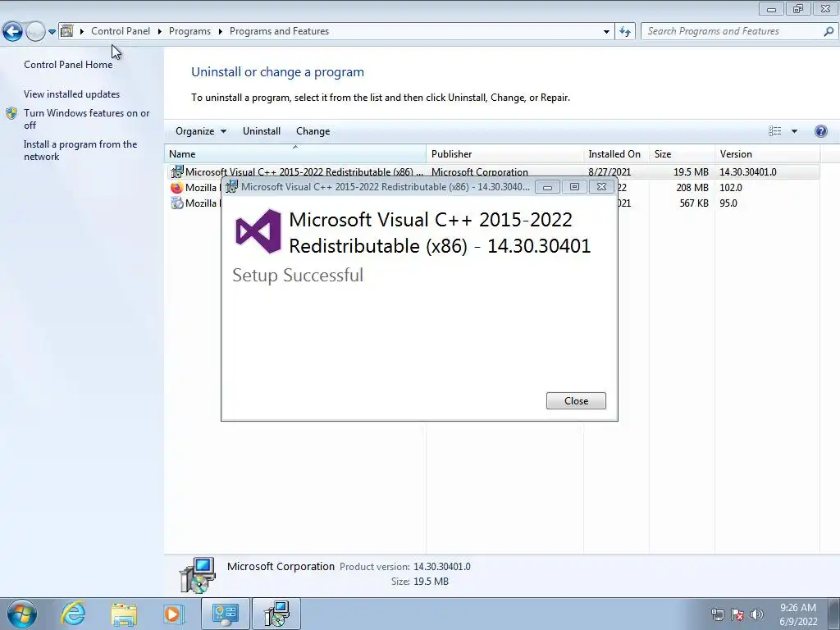Click the network tray icon
The width and height of the screenshot is (840, 630).
pyautogui.click(x=717, y=614)
